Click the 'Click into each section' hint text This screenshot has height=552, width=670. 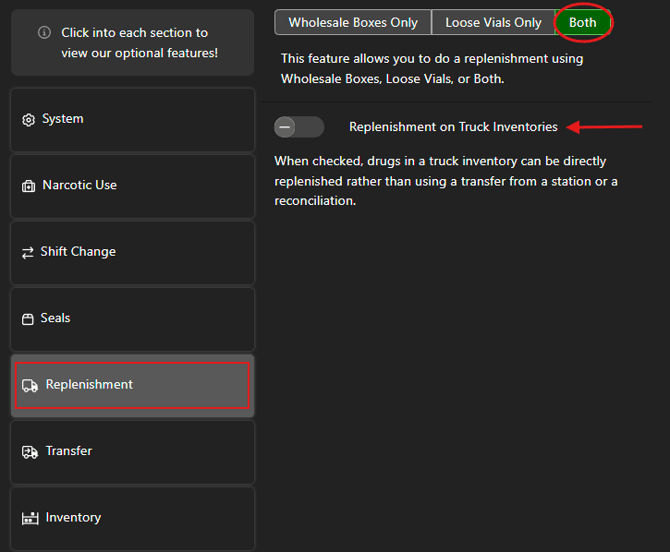point(139,43)
